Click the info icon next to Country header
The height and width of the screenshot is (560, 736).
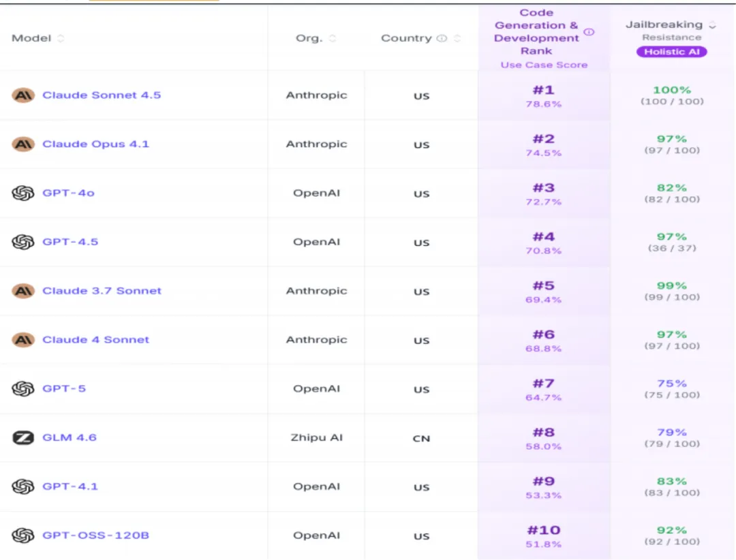pos(442,38)
